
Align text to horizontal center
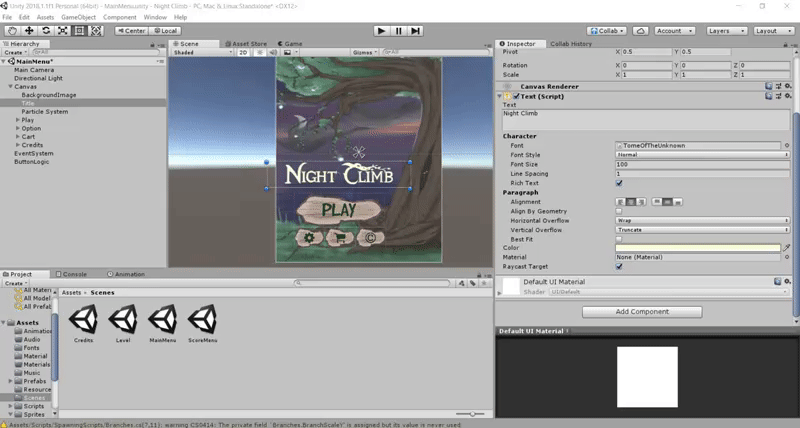coord(631,202)
